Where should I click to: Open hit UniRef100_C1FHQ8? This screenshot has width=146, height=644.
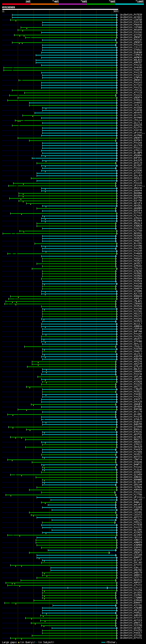point(131,27)
